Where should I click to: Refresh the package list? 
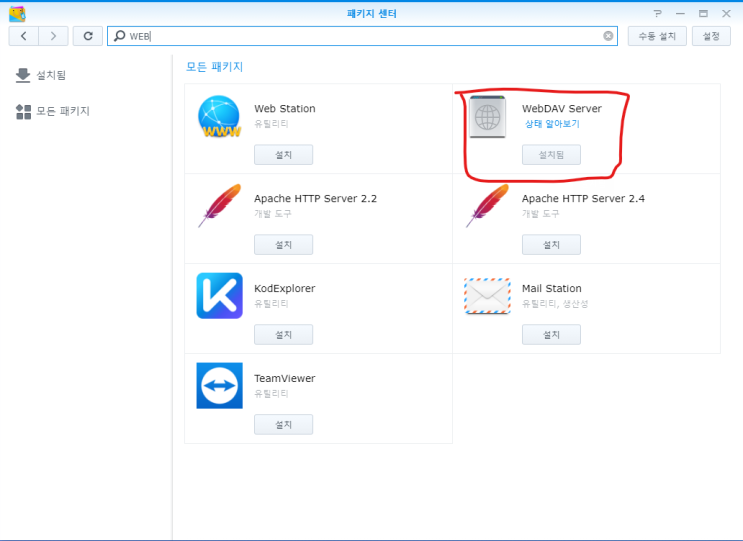[x=88, y=36]
